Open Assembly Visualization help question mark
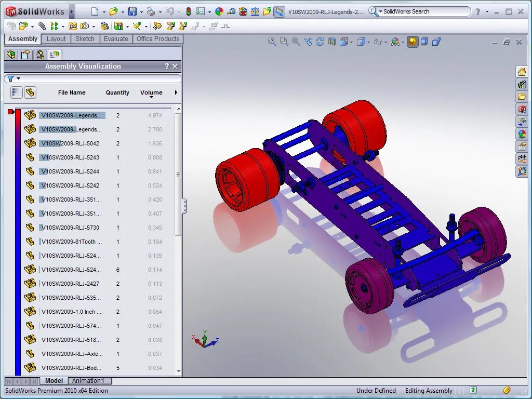The height and width of the screenshot is (399, 532). [167, 66]
